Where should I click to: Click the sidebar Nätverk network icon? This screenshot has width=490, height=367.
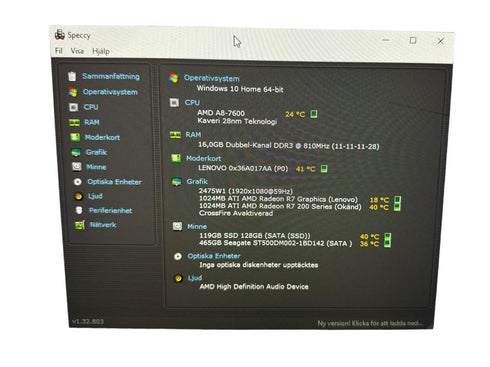pyautogui.click(x=80, y=225)
